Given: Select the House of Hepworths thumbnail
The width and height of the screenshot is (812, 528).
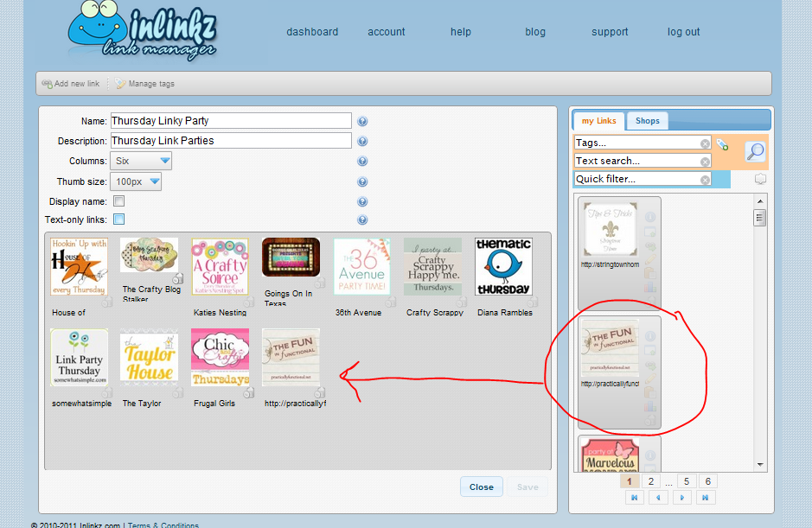Looking at the screenshot, I should point(79,266).
